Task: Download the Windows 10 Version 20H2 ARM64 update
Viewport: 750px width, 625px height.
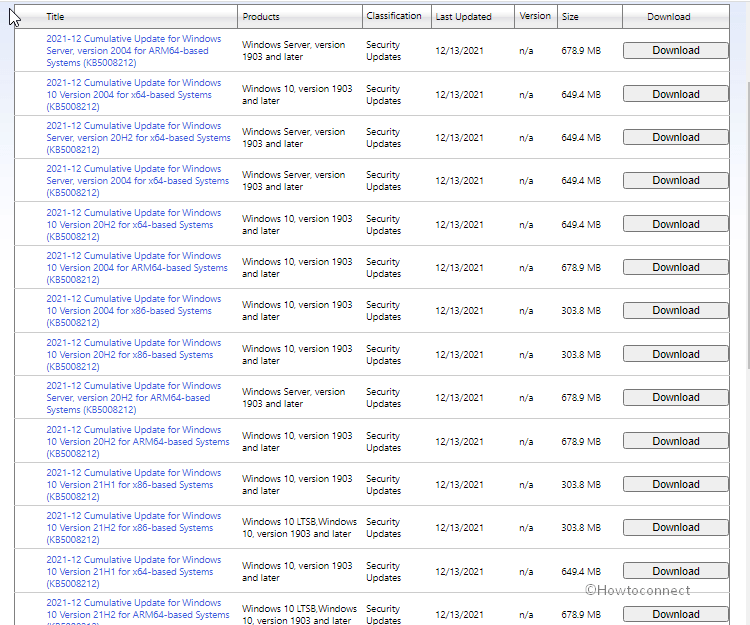Action: click(675, 441)
